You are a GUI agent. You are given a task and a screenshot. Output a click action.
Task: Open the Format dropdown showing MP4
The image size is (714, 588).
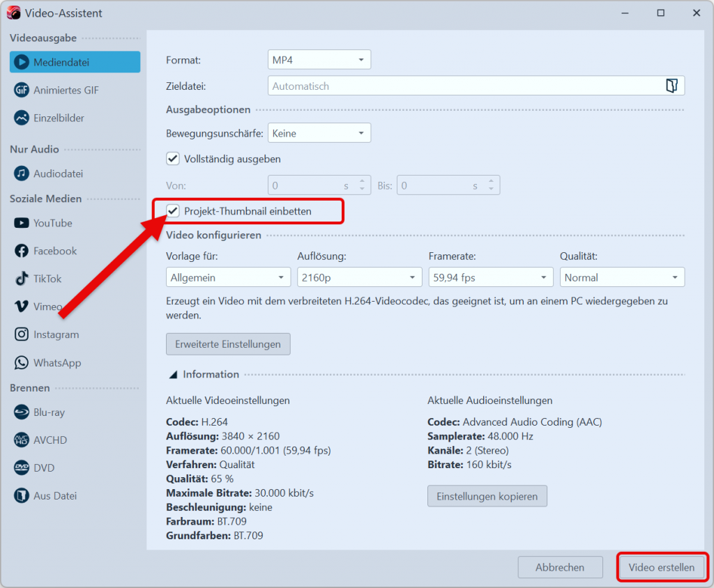[319, 59]
